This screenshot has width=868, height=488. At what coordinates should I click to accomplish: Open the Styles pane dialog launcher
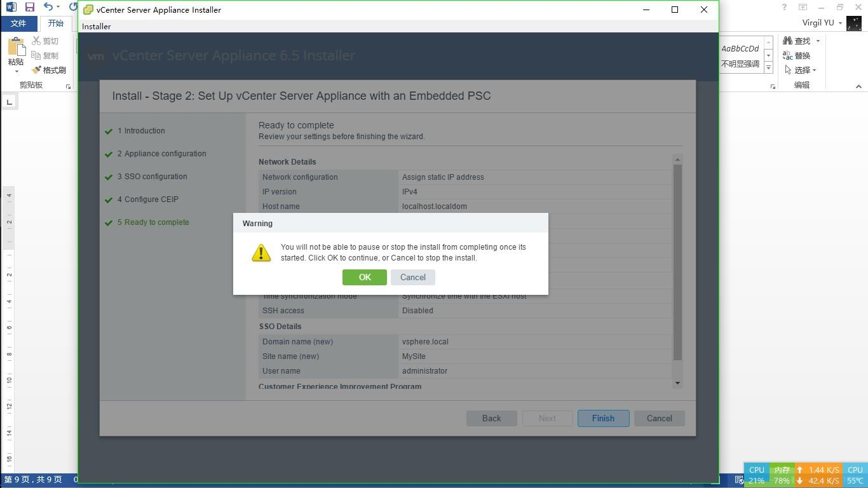tap(773, 86)
